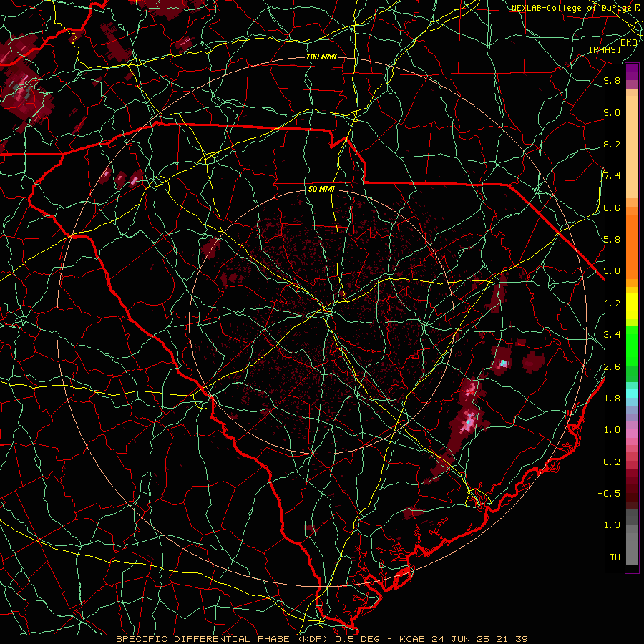Click the TH threshold label in legend
Viewport: 644px width, 644px height.
point(615,557)
